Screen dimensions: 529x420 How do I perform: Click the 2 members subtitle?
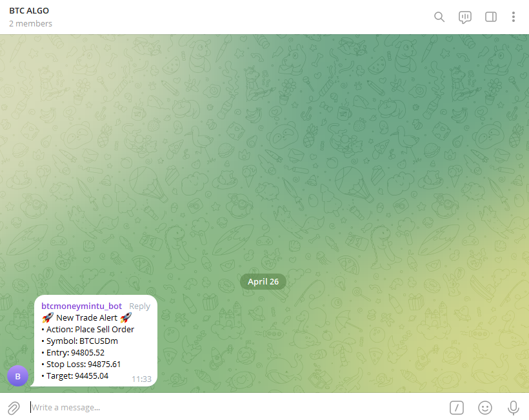point(30,24)
